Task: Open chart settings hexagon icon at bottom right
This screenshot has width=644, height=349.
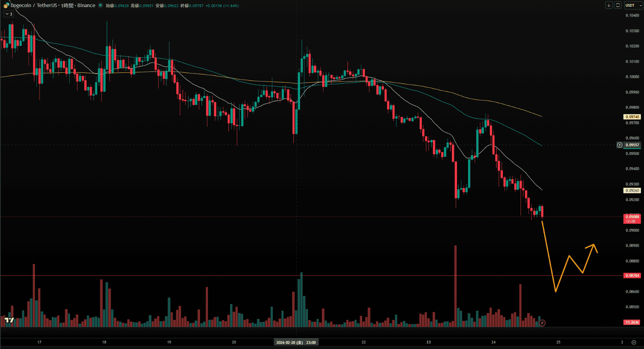Action: coord(634,342)
